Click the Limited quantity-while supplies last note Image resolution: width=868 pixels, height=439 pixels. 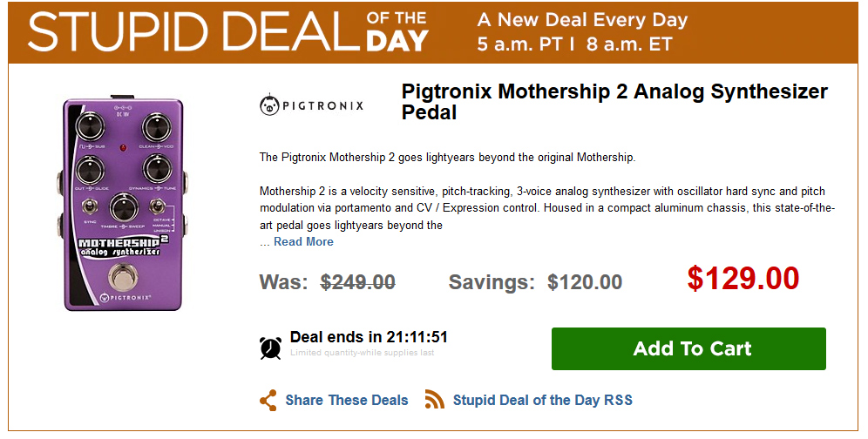pos(362,353)
